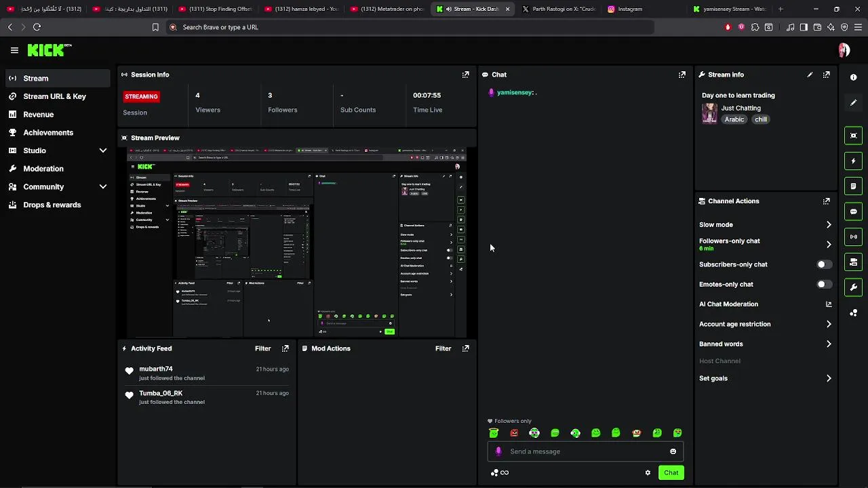Pop out the Channel Actions panel

[x=826, y=201]
